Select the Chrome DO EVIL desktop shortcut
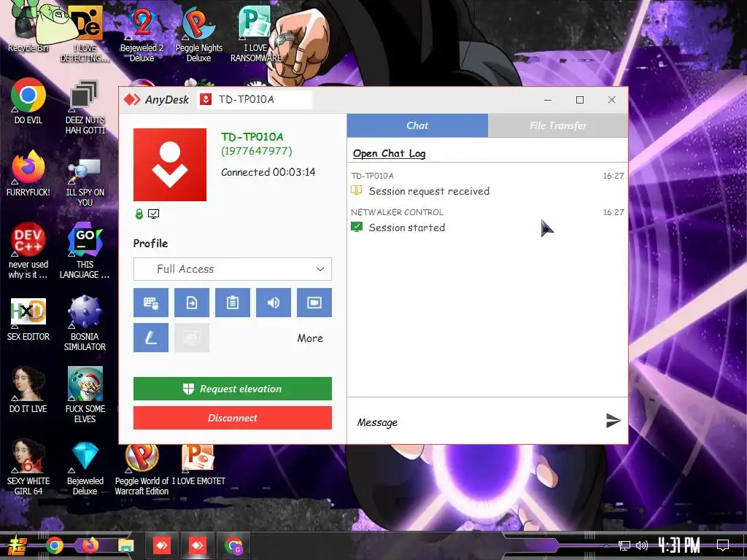The image size is (747, 560). [28, 101]
